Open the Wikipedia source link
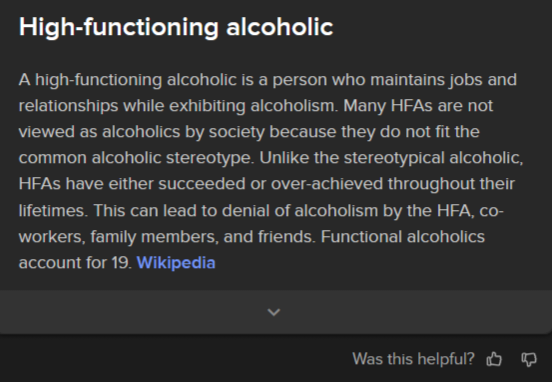The height and width of the screenshot is (382, 552). pos(176,263)
